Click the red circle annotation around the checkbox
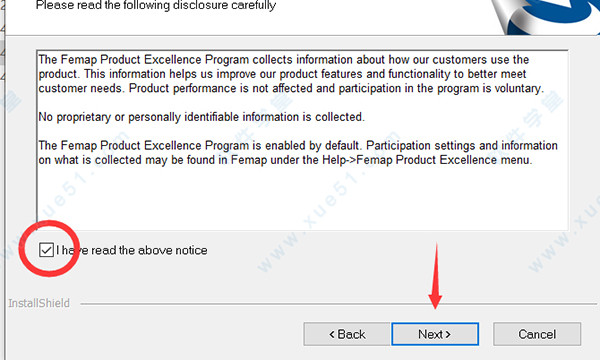 (x=49, y=248)
